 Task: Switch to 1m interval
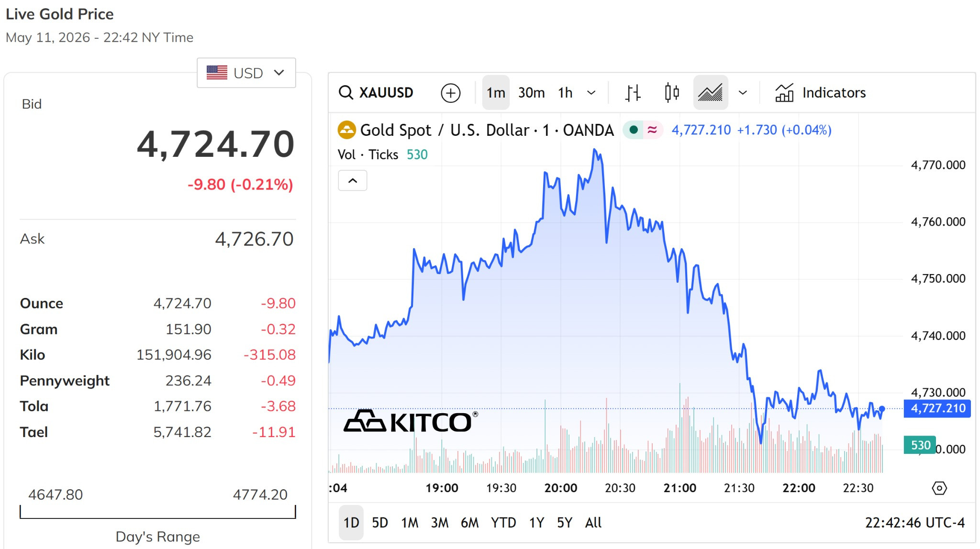495,92
